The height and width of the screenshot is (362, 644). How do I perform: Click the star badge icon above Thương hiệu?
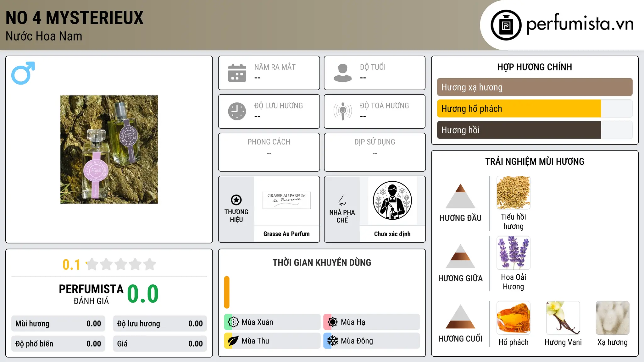pos(236,200)
